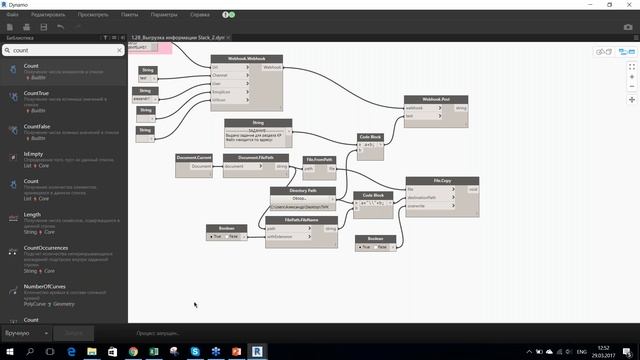Close the Stack_2.dyn workspace tab
This screenshot has width=640, height=360.
[x=229, y=38]
